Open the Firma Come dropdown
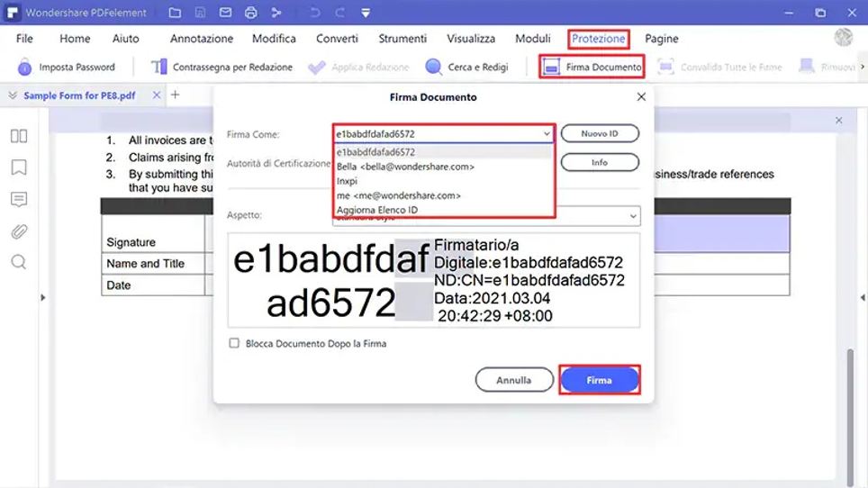Screen dimensions: 868x488 coord(443,134)
